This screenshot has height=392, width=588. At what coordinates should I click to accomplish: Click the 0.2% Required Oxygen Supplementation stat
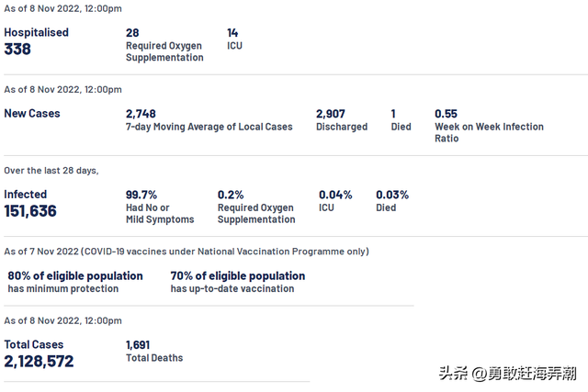tap(231, 195)
